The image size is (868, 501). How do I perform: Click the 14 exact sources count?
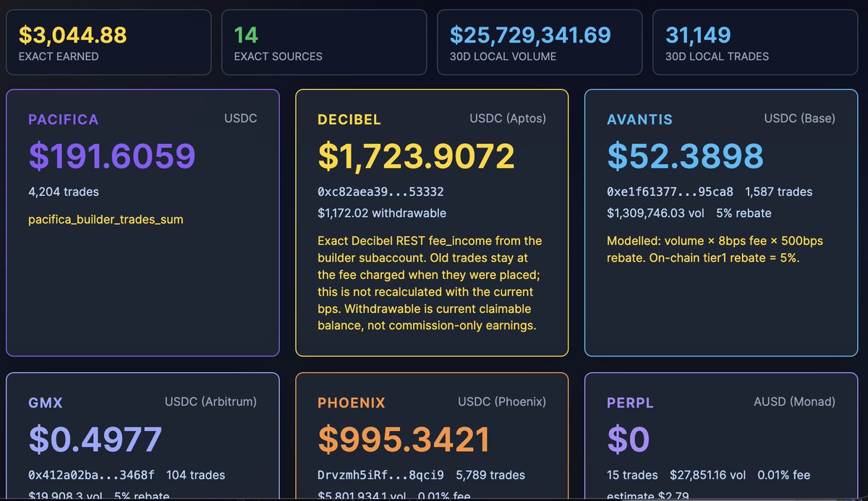(246, 35)
